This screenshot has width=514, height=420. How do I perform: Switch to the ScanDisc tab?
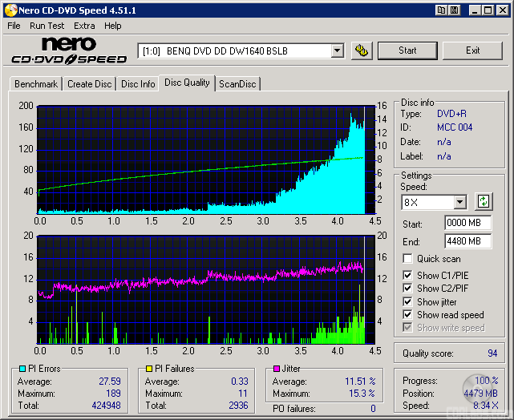pyautogui.click(x=238, y=84)
